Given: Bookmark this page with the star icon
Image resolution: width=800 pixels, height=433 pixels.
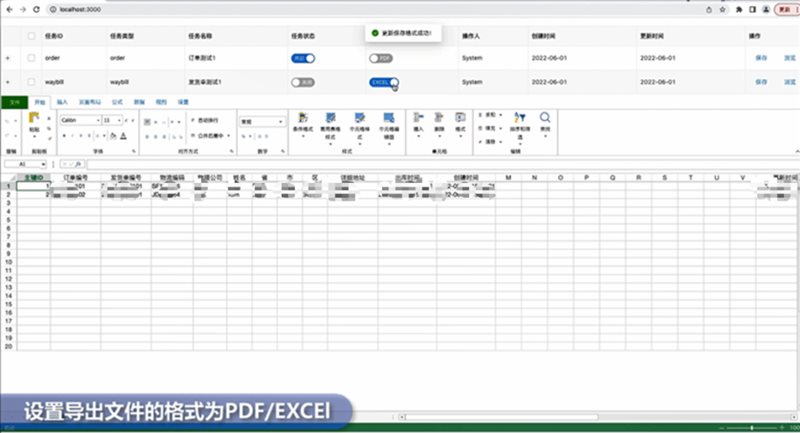Looking at the screenshot, I should (x=722, y=10).
